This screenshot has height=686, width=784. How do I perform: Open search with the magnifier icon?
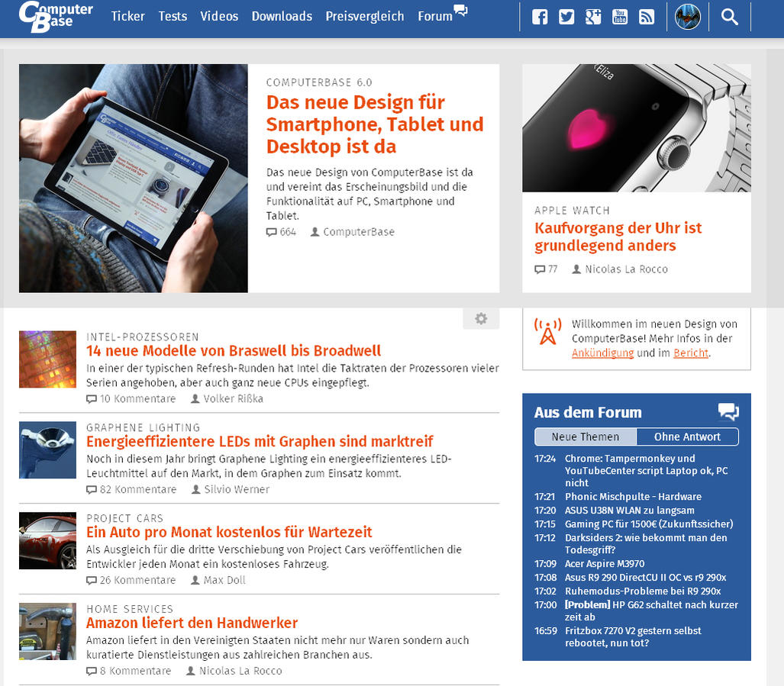(730, 17)
